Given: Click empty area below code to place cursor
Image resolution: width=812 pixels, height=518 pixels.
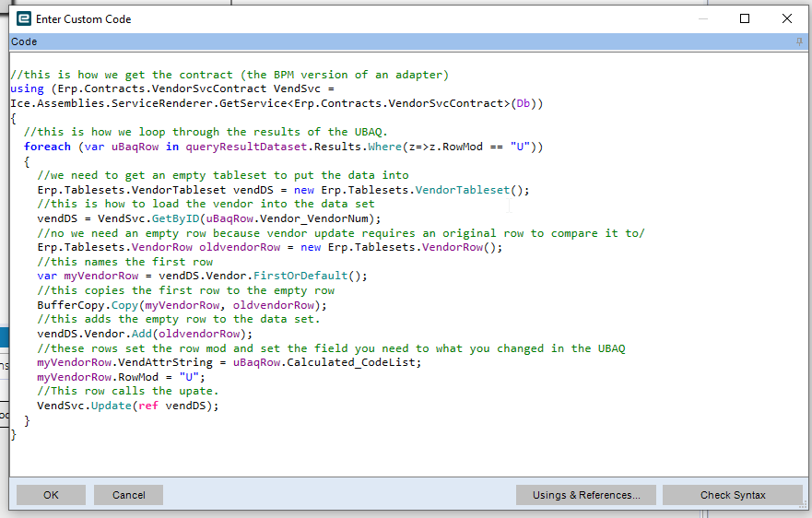Looking at the screenshot, I should tap(408, 458).
